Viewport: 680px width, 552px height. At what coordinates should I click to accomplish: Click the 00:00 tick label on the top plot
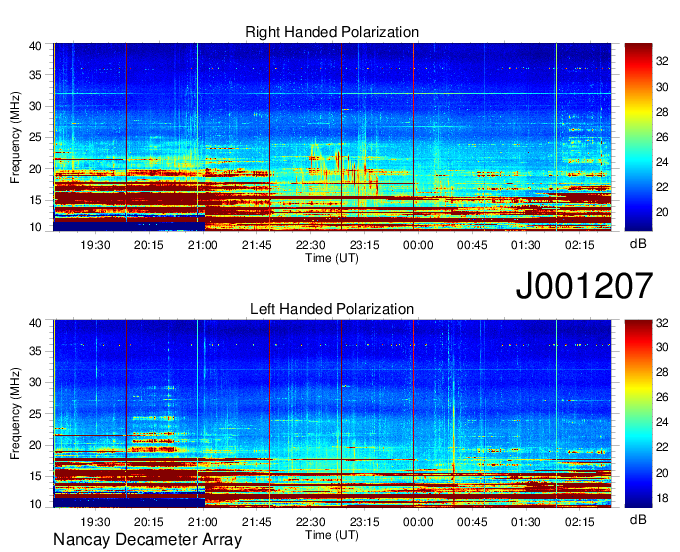click(418, 245)
